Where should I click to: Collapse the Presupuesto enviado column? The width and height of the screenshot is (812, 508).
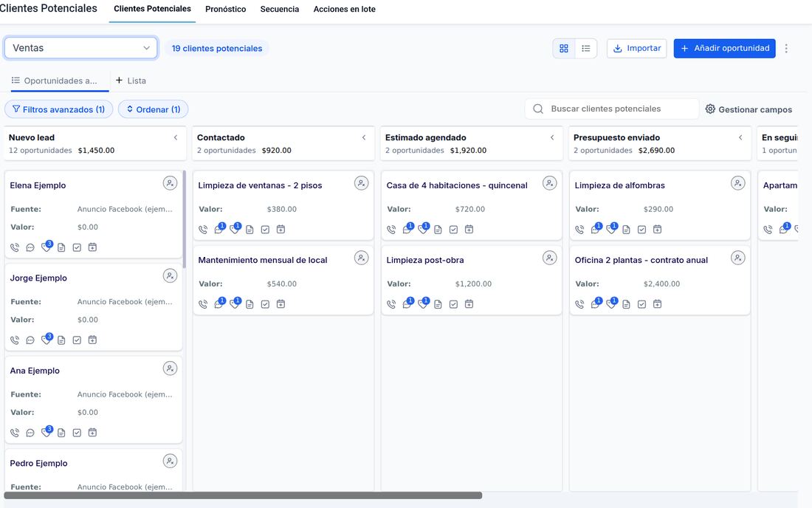coord(740,137)
